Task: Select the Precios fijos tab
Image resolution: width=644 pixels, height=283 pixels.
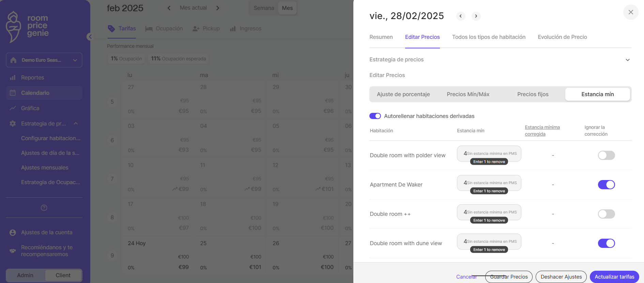Action: click(533, 94)
